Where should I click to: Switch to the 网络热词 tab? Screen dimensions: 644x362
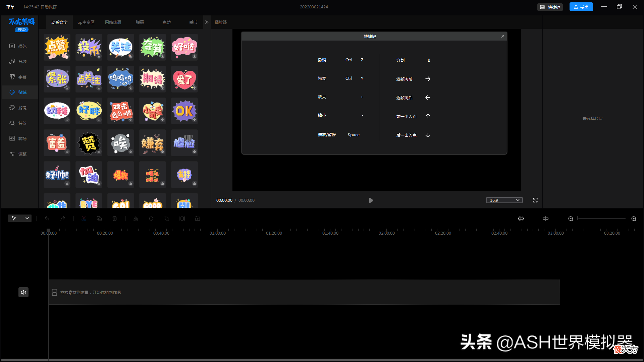pyautogui.click(x=113, y=22)
